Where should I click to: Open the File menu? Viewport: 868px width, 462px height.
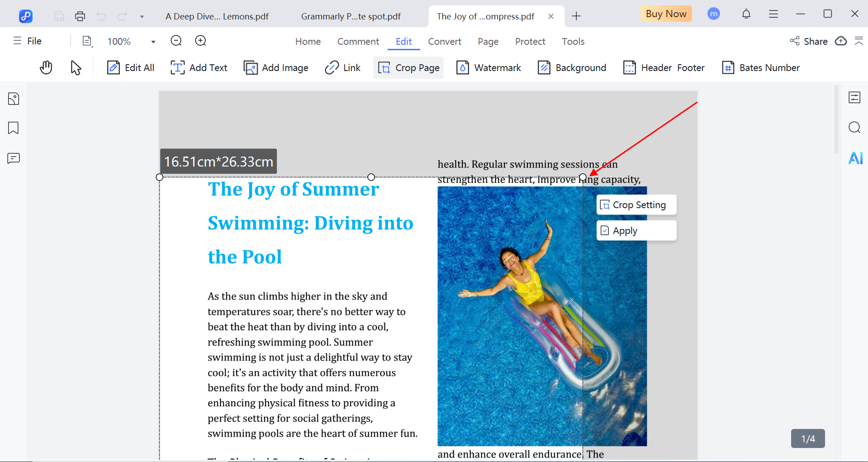(28, 41)
